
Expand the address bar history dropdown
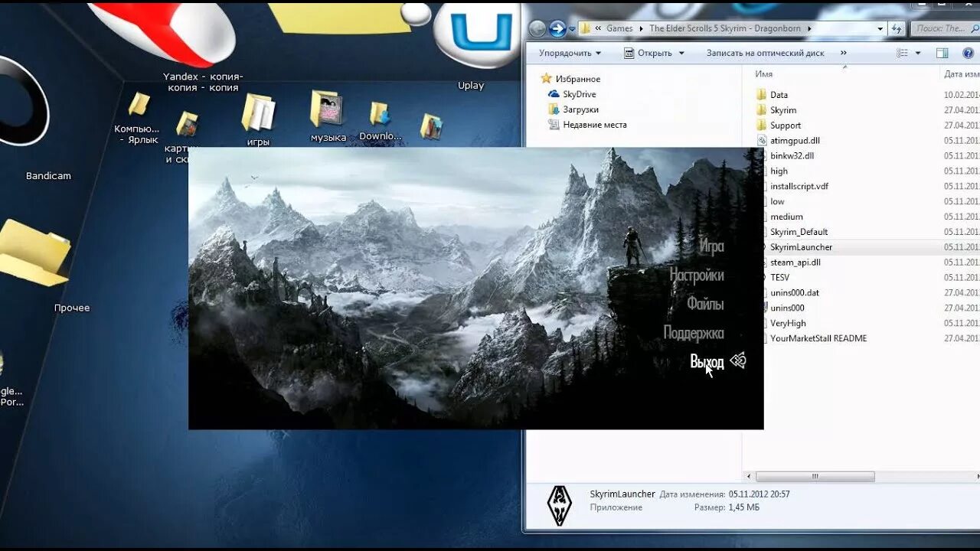[x=880, y=28]
